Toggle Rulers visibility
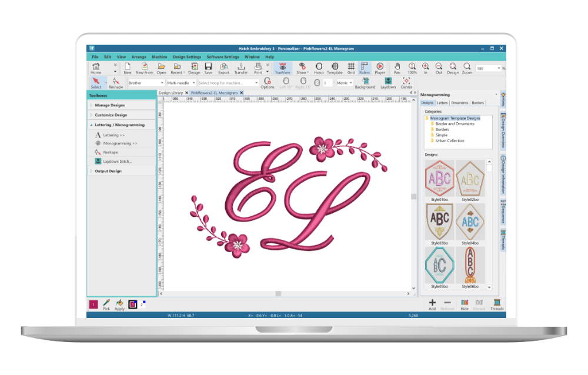The width and height of the screenshot is (588, 375). (365, 66)
